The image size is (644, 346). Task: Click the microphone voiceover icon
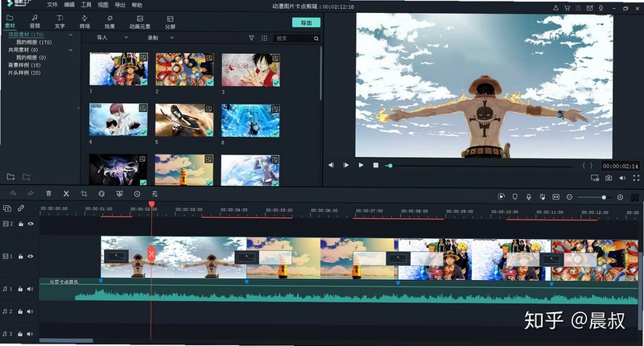(x=529, y=196)
